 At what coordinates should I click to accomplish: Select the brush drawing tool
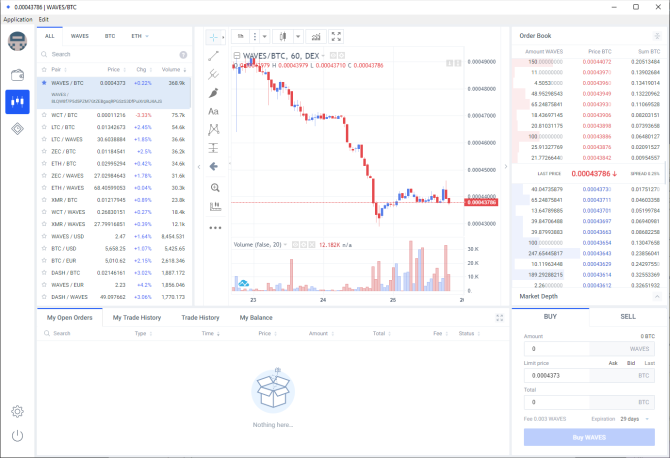click(213, 93)
